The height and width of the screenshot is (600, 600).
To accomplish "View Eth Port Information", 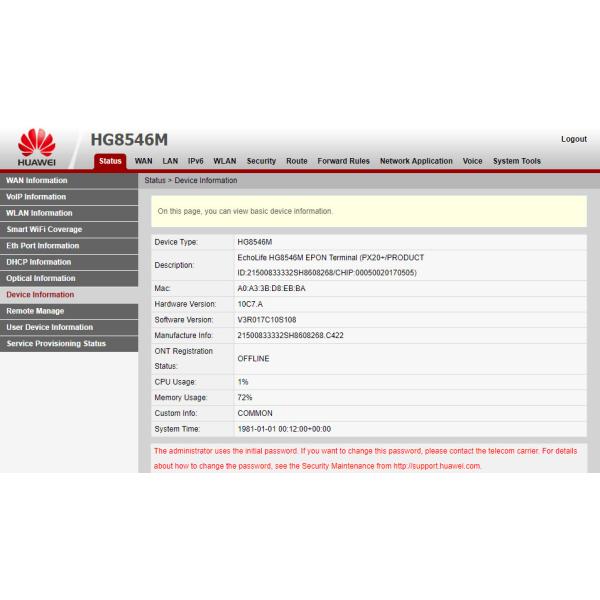I will (69, 246).
